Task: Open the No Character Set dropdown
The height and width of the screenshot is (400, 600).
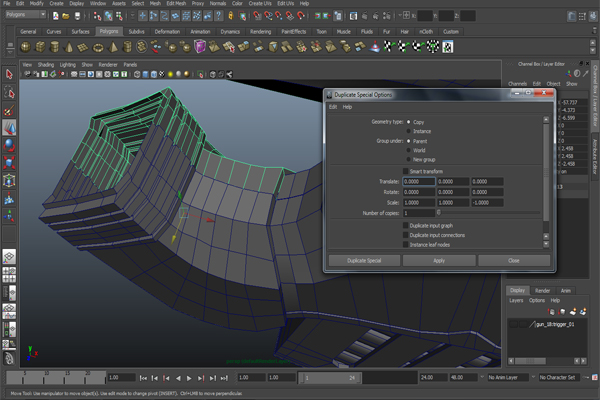Action: [559, 377]
